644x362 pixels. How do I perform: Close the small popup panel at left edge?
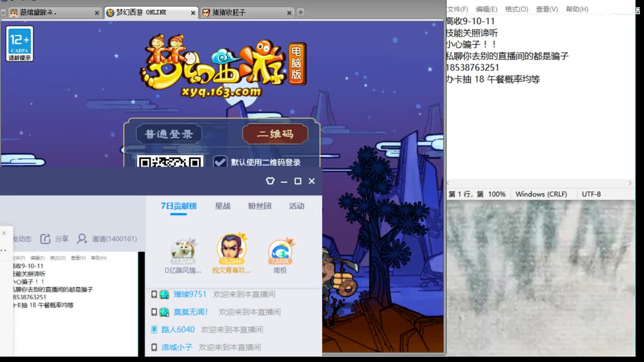4,233
